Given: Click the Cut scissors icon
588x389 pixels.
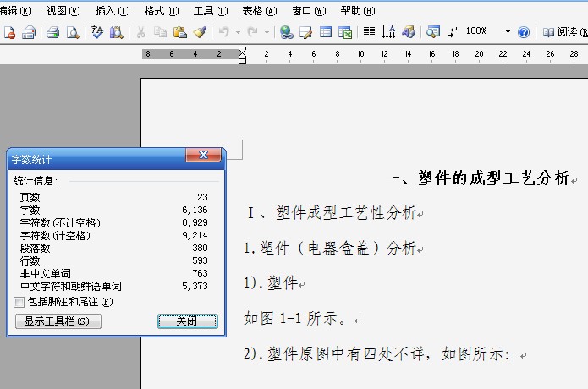Looking at the screenshot, I should click(140, 33).
